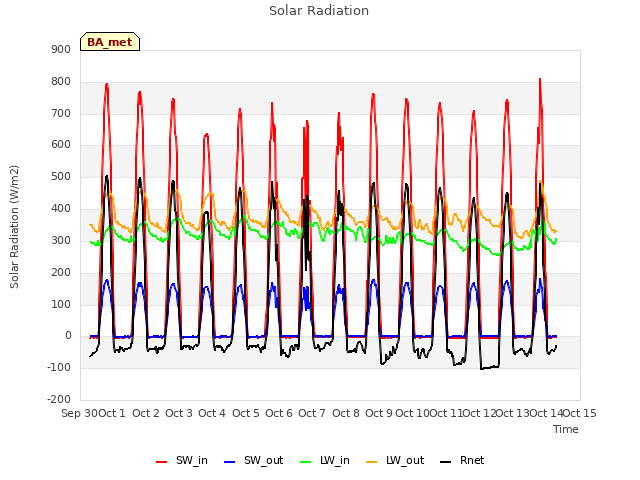The image size is (640, 480).
Task: Click the Oct 2 x-axis date label
Action: coord(146,413)
